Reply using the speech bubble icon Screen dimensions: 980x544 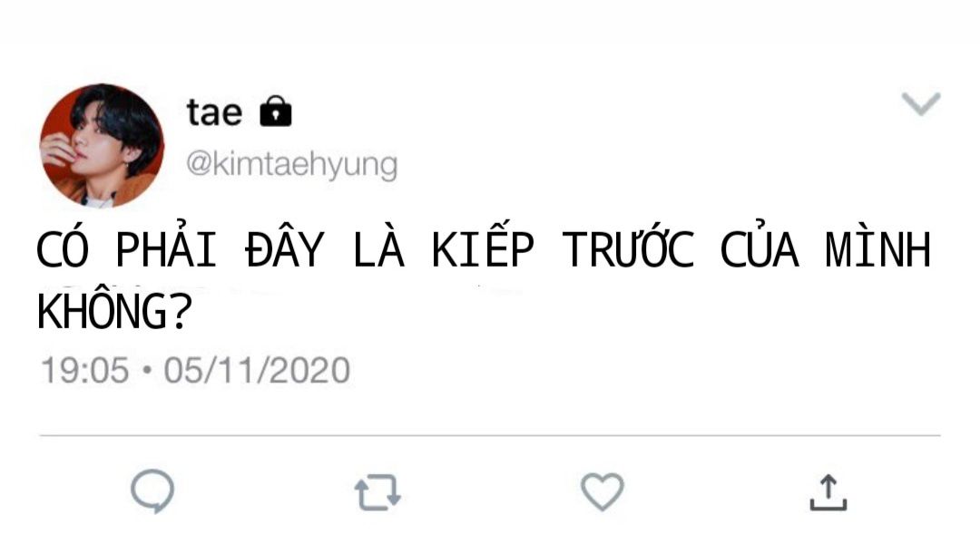click(152, 491)
